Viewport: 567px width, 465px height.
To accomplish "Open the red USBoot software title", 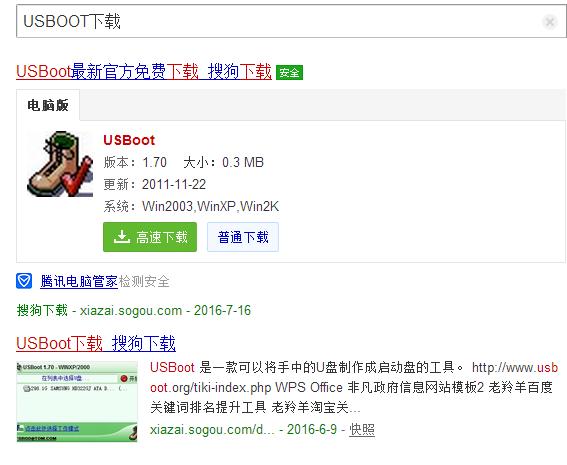I will 129,140.
